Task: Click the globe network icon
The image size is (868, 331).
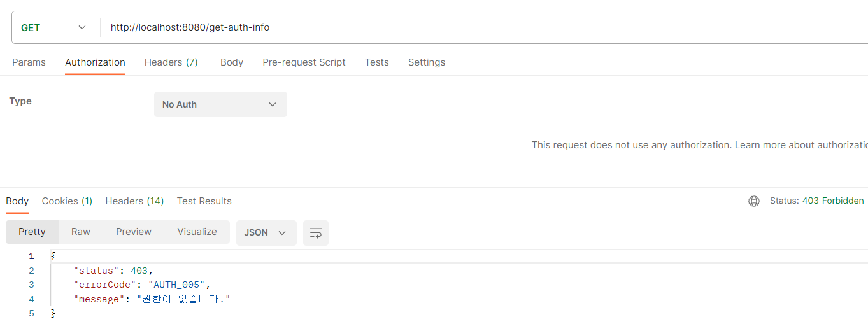Action: click(754, 201)
